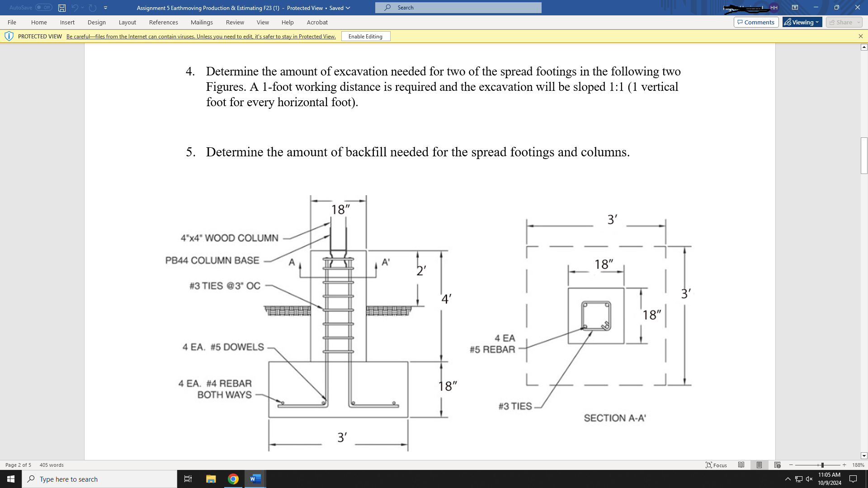Open Chrome from the taskbar
This screenshot has height=488, width=868.
tap(233, 479)
